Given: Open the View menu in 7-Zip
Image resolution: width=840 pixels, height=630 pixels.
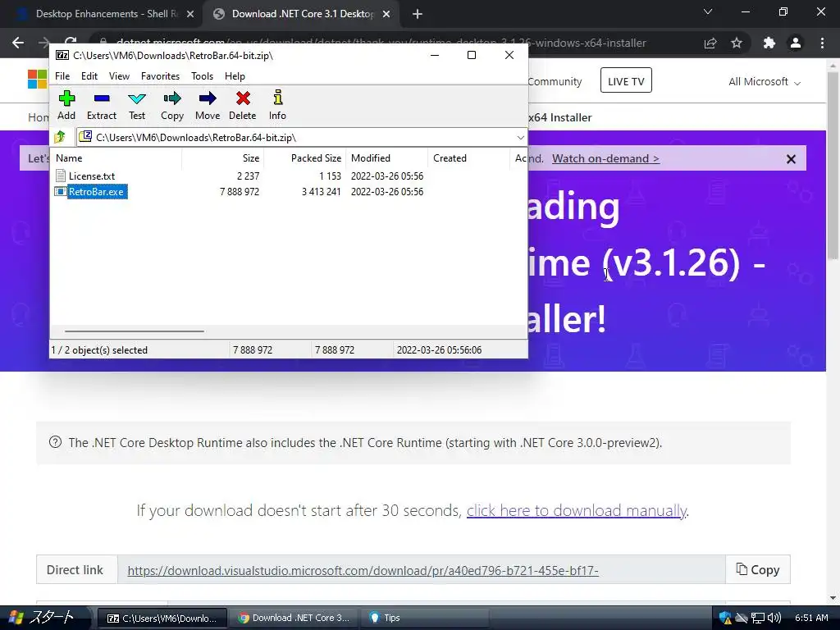Looking at the screenshot, I should pos(119,76).
